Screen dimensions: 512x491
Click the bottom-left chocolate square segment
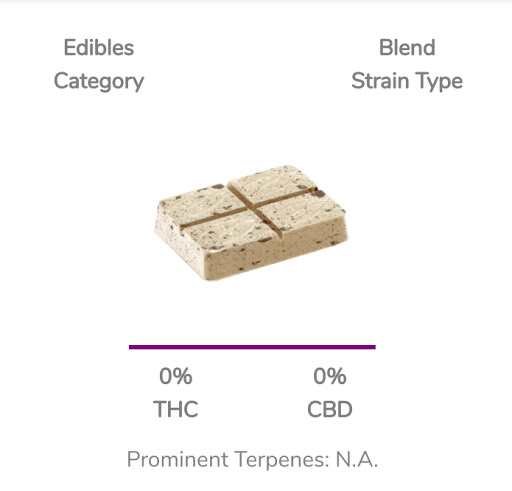230,232
